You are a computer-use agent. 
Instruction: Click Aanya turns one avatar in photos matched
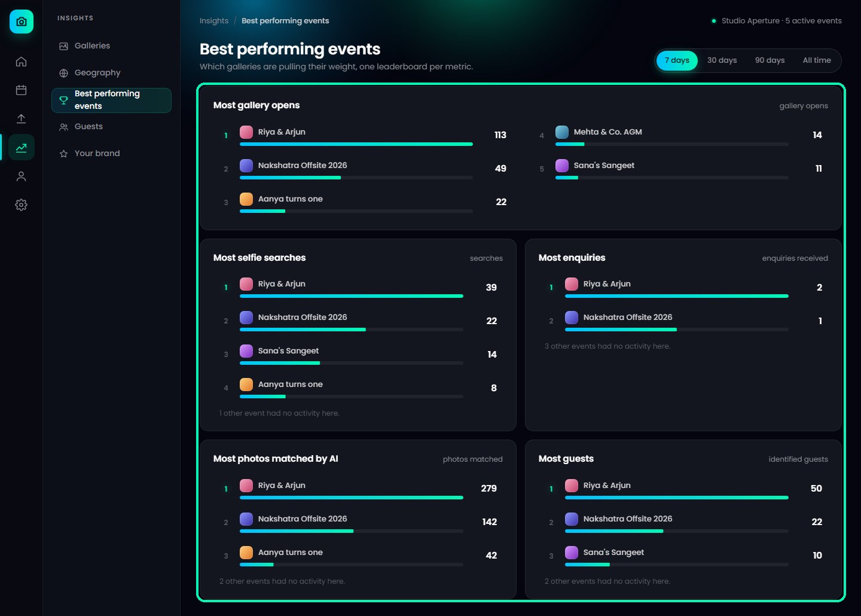click(x=246, y=553)
